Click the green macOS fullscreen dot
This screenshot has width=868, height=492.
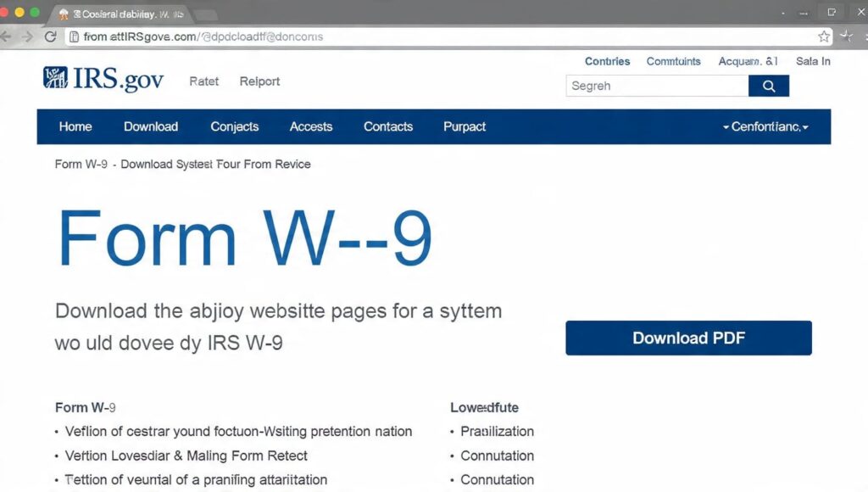tap(35, 12)
